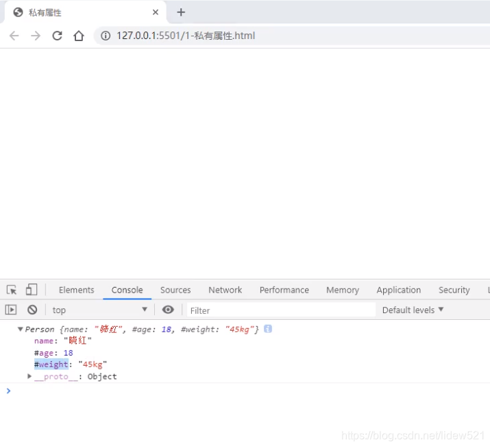Viewport: 490px width, 448px height.
Task: Open site information icon in address bar
Action: (106, 36)
